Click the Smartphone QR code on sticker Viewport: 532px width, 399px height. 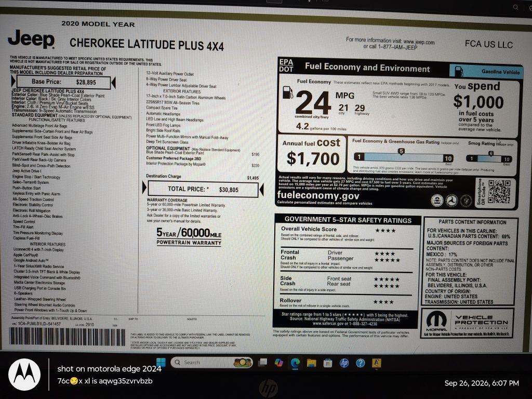click(499, 192)
